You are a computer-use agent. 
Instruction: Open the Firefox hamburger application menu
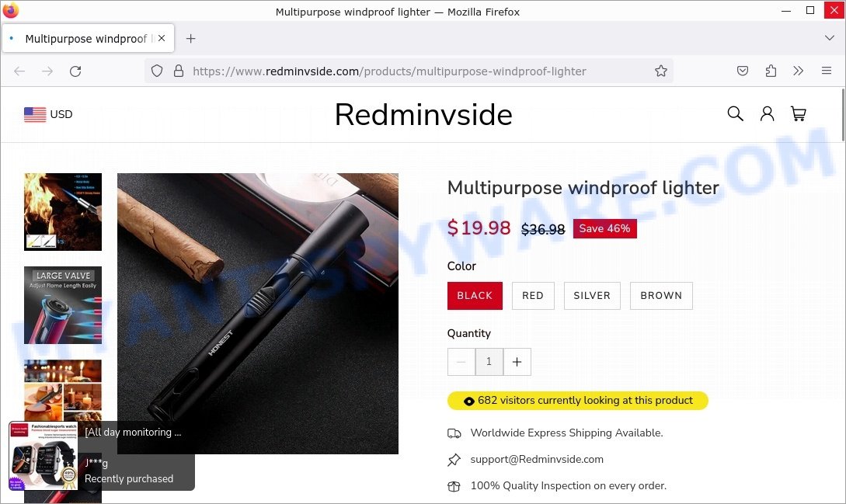pyautogui.click(x=826, y=71)
